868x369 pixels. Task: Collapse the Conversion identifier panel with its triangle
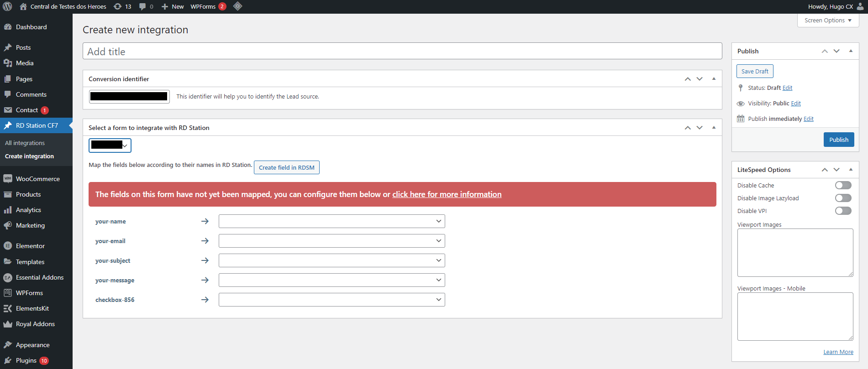pyautogui.click(x=714, y=79)
